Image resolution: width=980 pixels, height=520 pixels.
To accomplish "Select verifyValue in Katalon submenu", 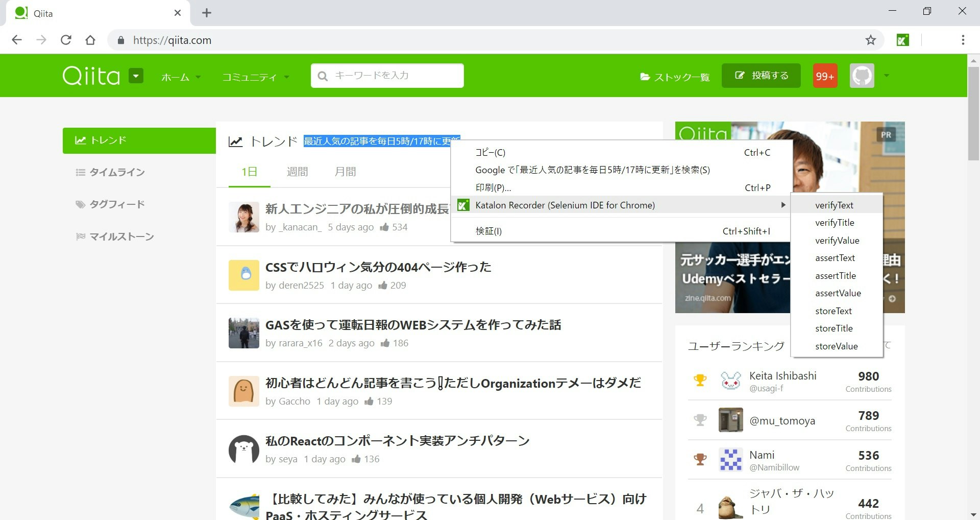I will [837, 240].
